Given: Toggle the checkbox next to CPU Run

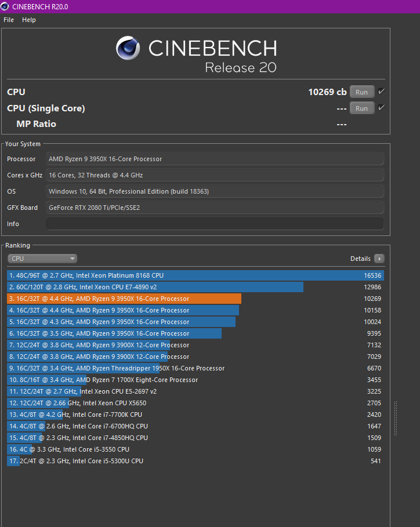Looking at the screenshot, I should [x=381, y=92].
